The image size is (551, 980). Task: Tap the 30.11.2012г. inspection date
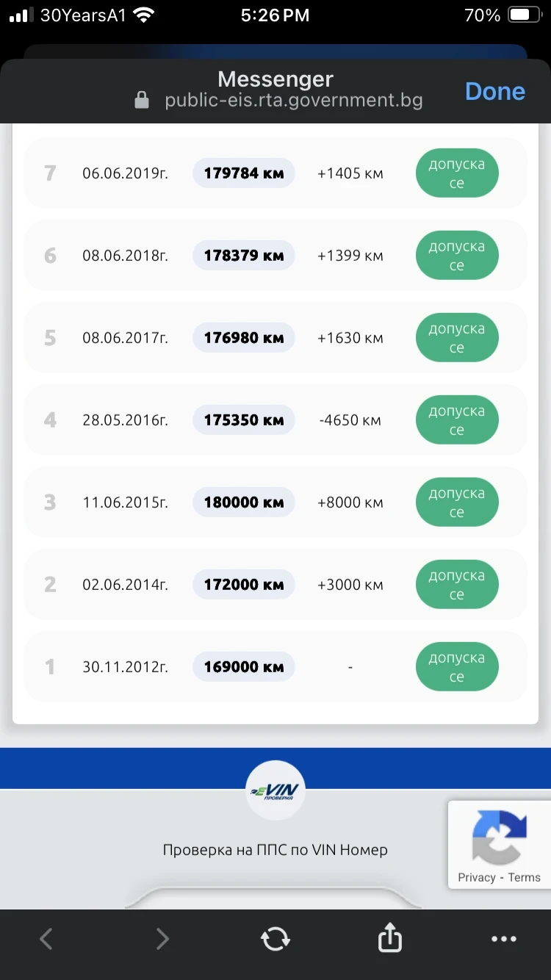pyautogui.click(x=125, y=667)
